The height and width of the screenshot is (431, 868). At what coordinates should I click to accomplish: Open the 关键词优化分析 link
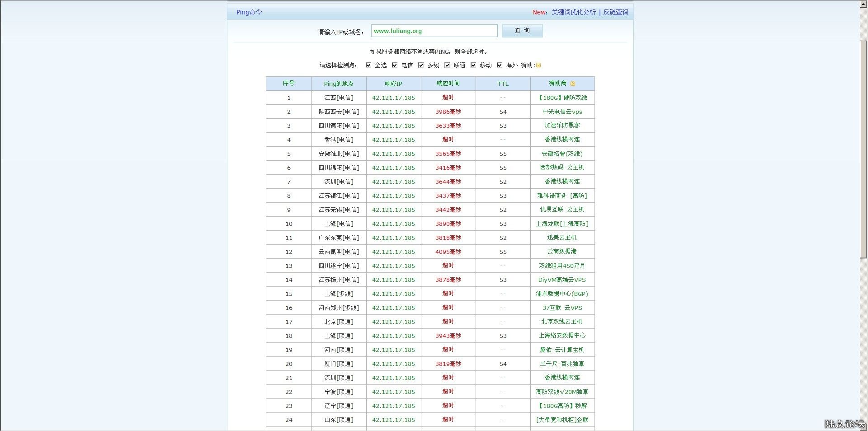[x=573, y=12]
